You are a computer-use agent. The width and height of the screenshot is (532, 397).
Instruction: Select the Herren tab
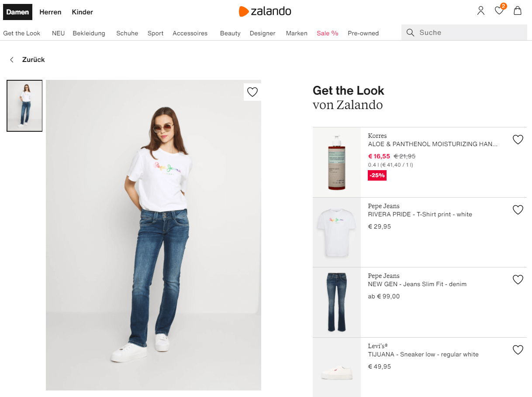(x=50, y=12)
